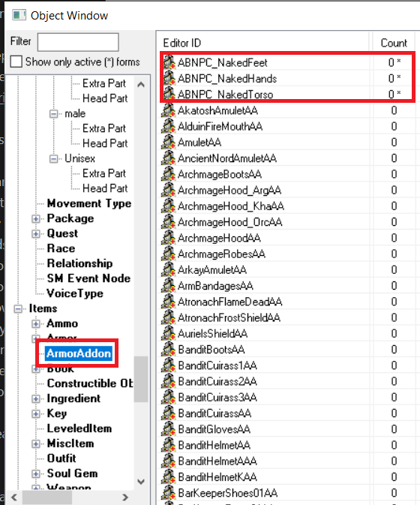Sort list by Count column header
The height and width of the screenshot is (505, 420).
tap(394, 43)
